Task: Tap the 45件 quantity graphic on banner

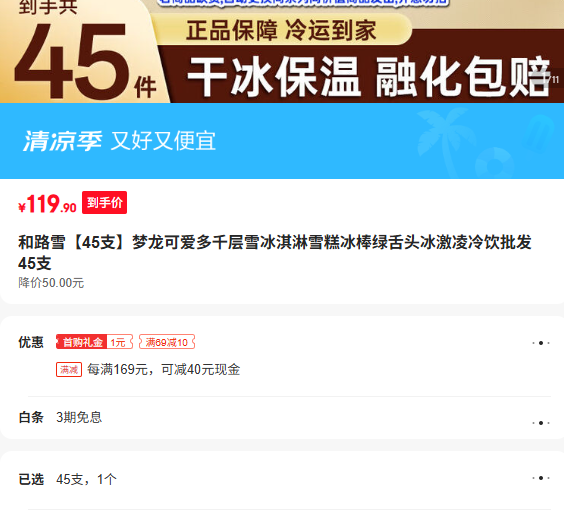Action: pos(86,61)
